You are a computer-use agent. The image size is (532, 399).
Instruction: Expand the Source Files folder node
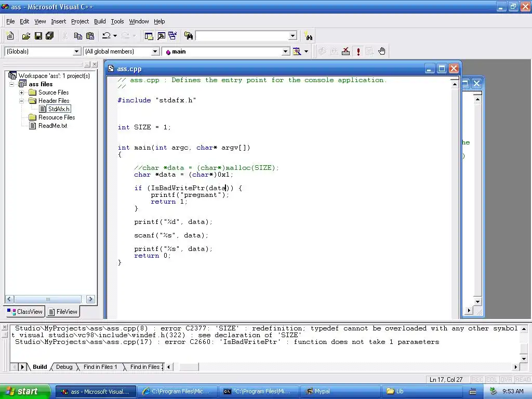21,92
